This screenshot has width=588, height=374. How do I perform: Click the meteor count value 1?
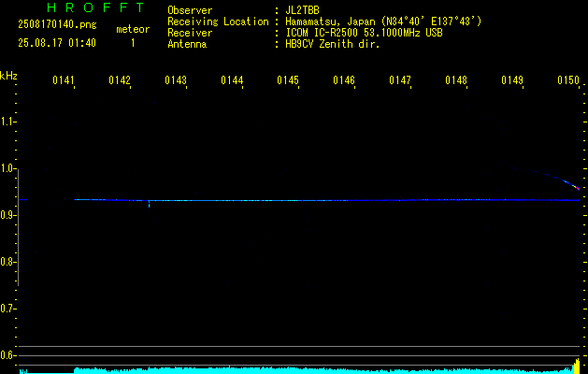(133, 43)
